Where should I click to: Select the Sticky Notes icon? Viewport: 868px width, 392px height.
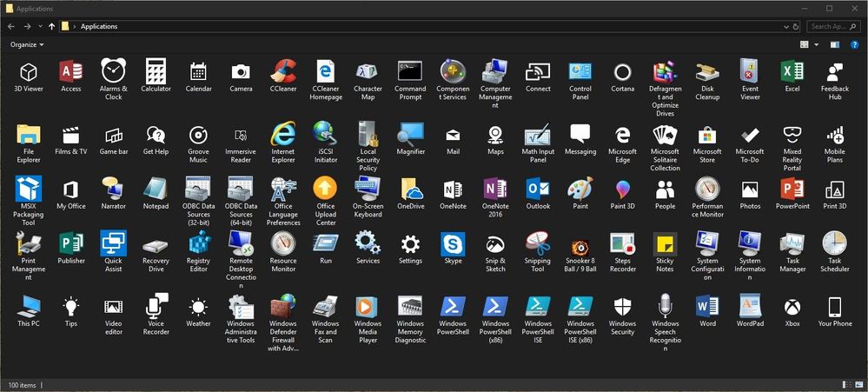coord(665,243)
